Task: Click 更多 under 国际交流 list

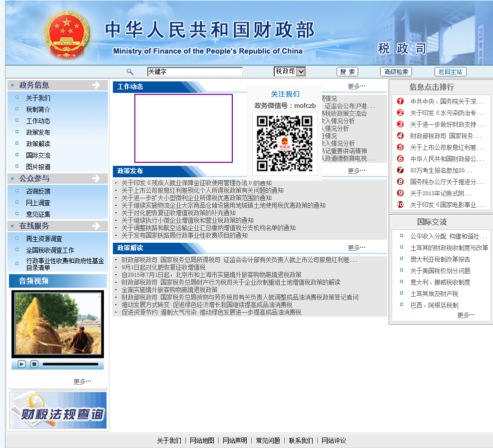Action: pyautogui.click(x=466, y=315)
